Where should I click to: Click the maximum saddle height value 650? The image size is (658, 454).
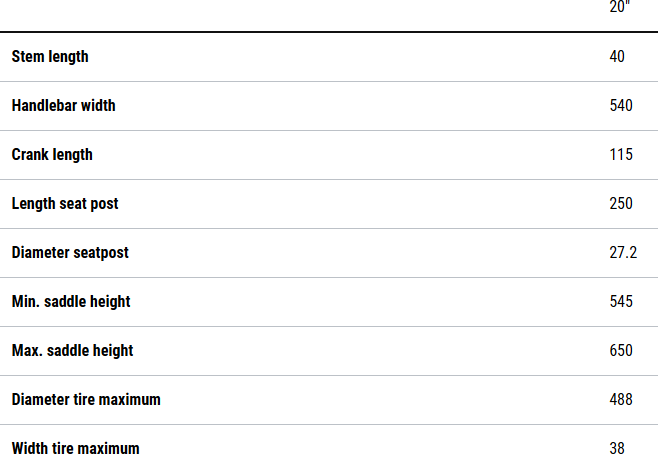(x=621, y=351)
